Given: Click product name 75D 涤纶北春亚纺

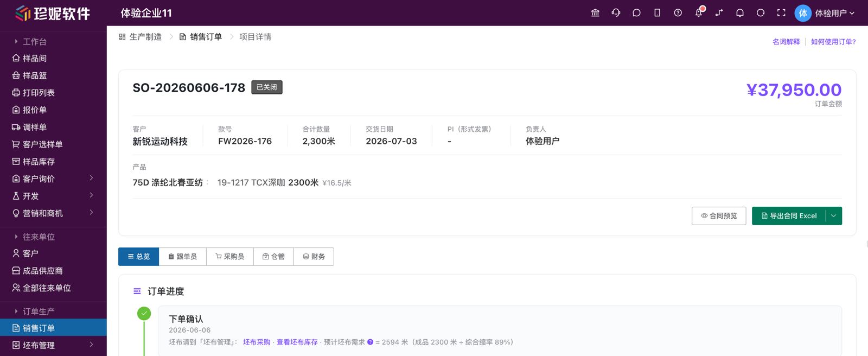Looking at the screenshot, I should 168,183.
